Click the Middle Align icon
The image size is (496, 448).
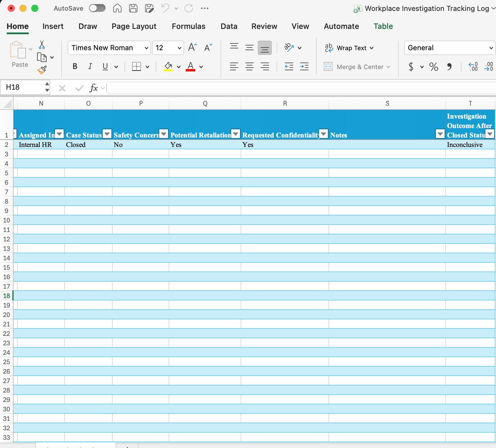coord(249,48)
